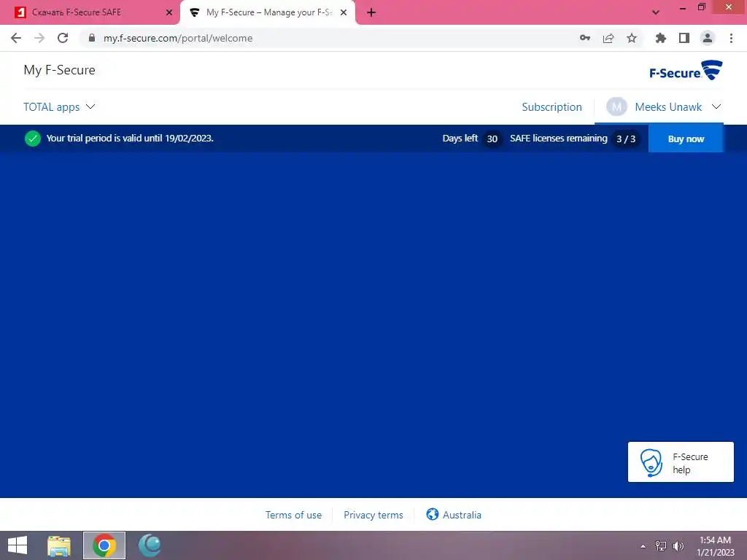The width and height of the screenshot is (747, 560).
Task: Click the Days left 30 badge
Action: (x=492, y=139)
